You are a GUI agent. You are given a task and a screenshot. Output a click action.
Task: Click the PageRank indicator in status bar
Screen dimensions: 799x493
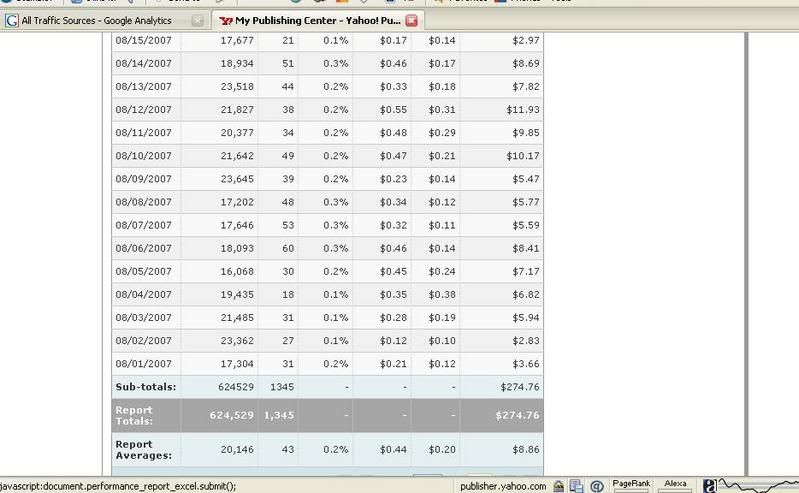(631, 484)
